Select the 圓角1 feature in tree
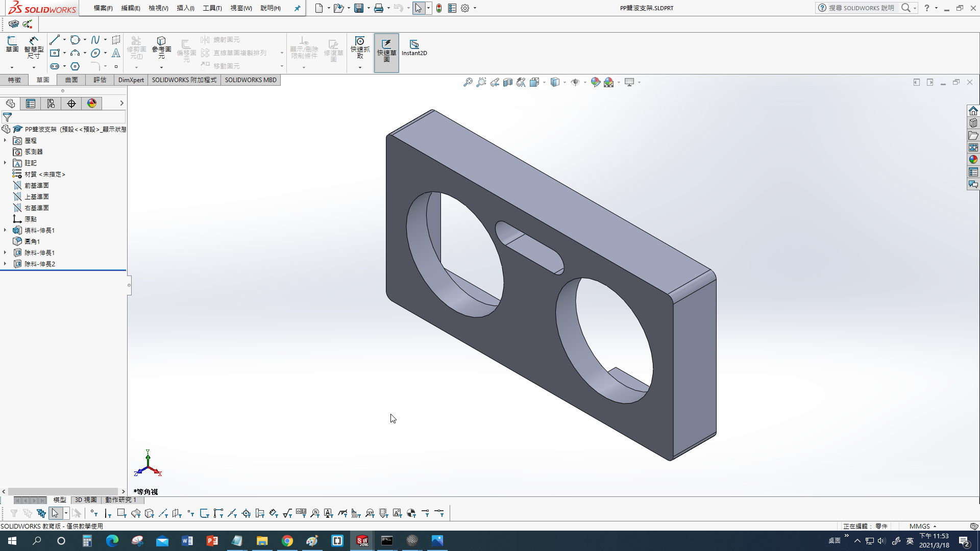 tap(32, 241)
